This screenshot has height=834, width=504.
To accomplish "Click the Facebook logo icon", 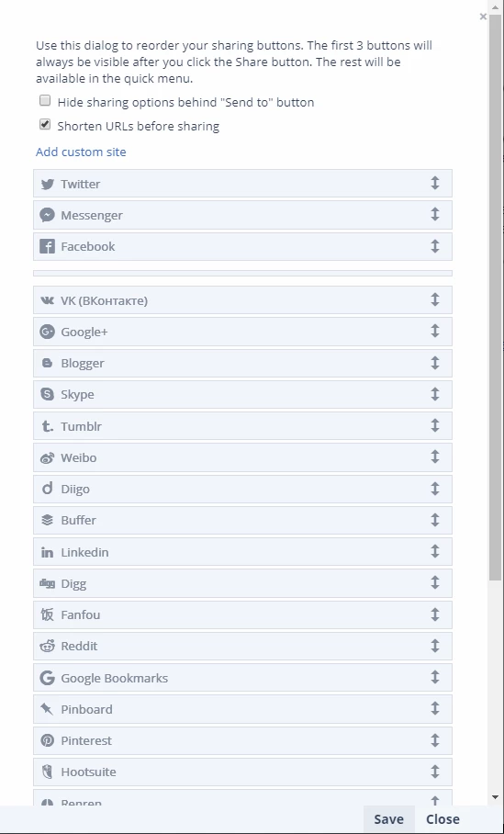I will coord(48,246).
